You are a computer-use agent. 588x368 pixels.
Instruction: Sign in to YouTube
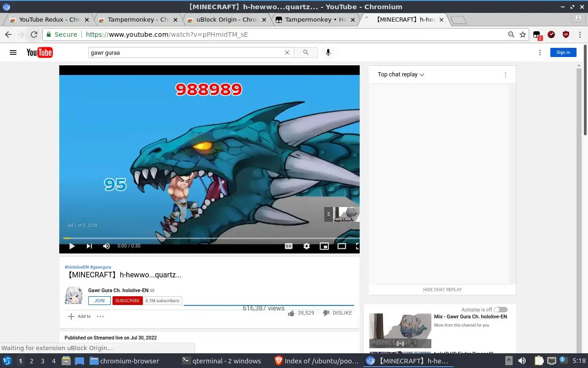point(563,52)
